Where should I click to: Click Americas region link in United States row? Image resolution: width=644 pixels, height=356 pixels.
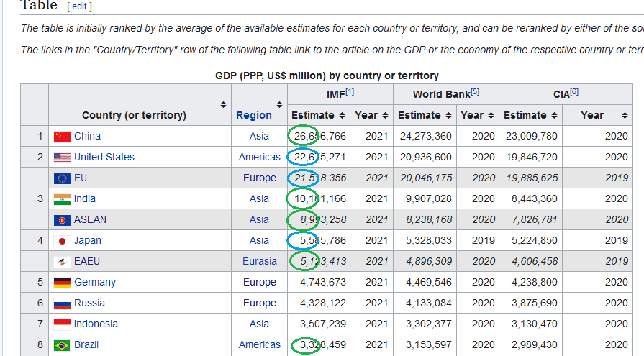click(x=260, y=157)
